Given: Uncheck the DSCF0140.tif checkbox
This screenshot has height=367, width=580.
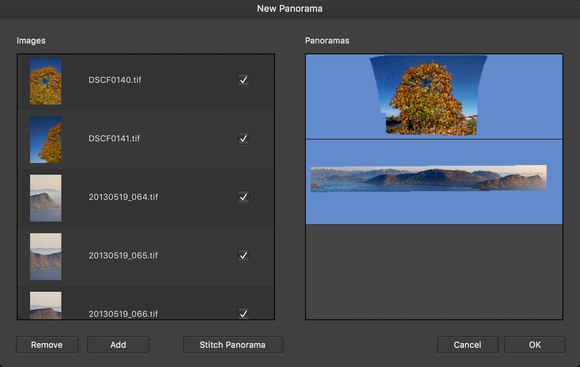Looking at the screenshot, I should pos(243,80).
